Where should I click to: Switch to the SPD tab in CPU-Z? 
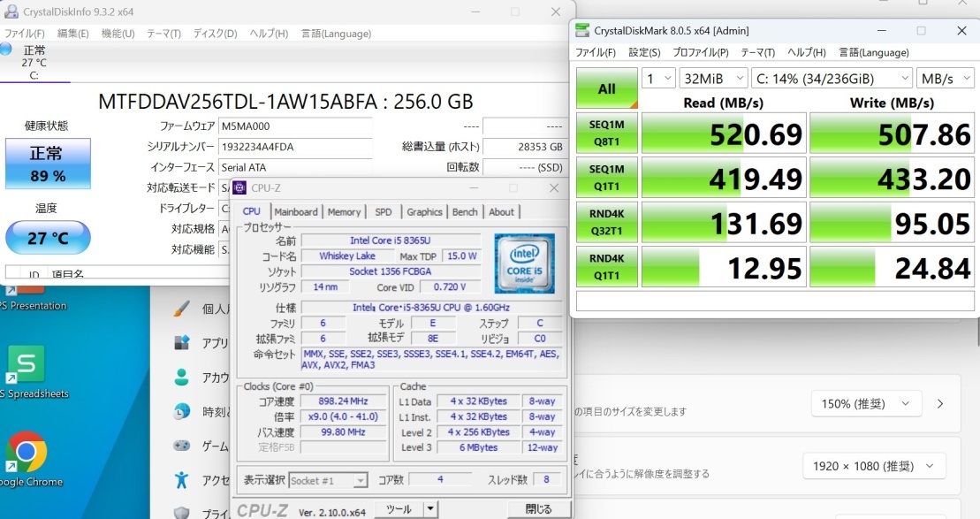[384, 212]
